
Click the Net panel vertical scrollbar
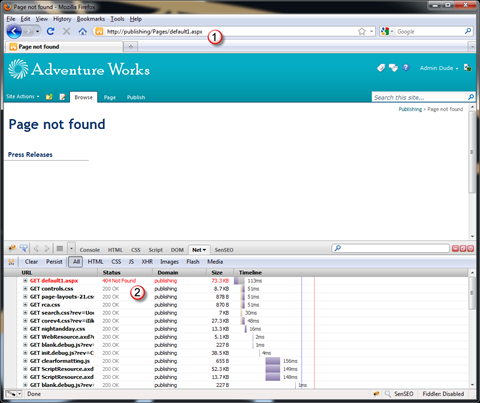pos(472,293)
